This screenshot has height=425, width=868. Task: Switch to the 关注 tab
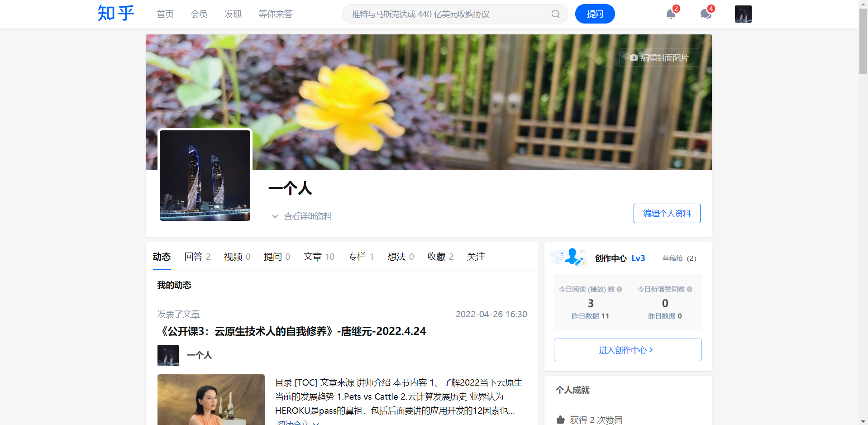[x=476, y=257]
